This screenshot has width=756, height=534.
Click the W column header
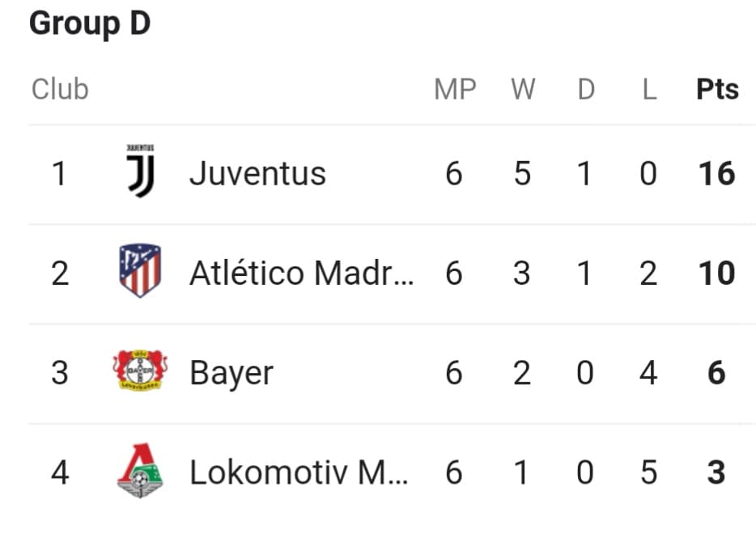[523, 89]
